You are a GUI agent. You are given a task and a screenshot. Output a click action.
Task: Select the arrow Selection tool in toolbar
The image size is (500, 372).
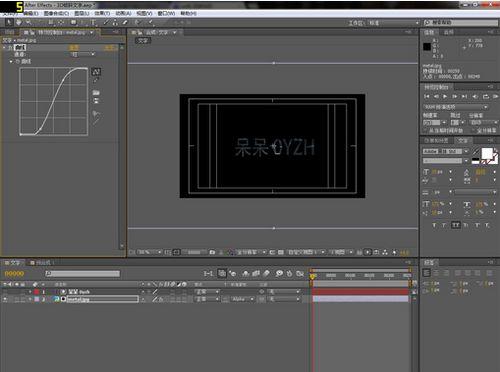pyautogui.click(x=9, y=22)
